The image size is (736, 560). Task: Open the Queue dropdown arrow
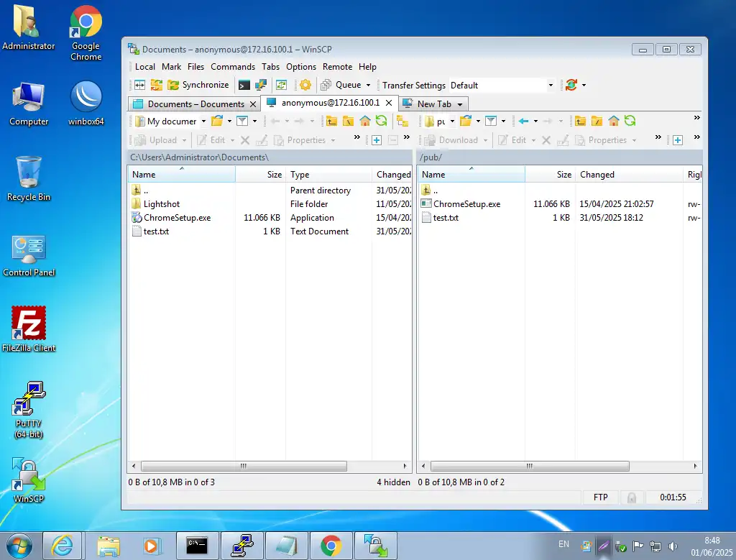tap(369, 85)
